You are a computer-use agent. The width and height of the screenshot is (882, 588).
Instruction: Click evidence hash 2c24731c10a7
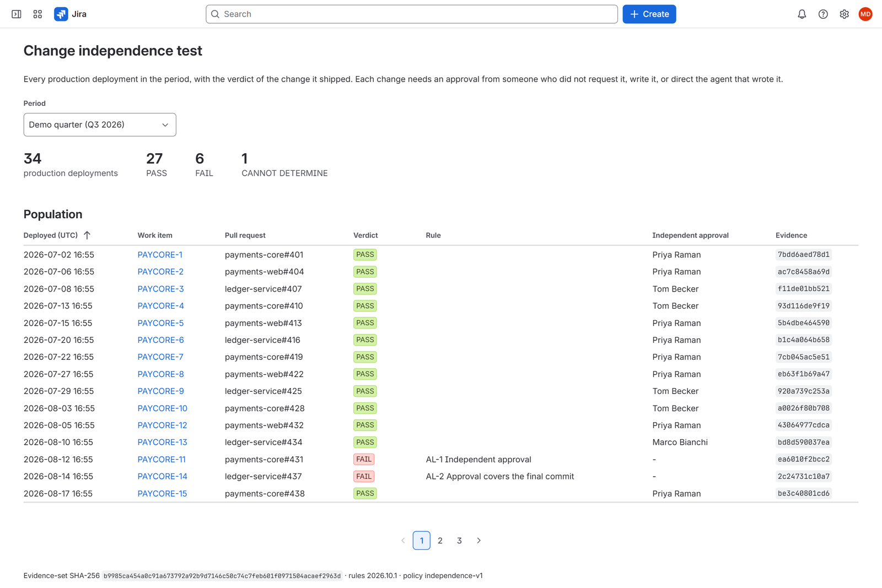click(803, 477)
